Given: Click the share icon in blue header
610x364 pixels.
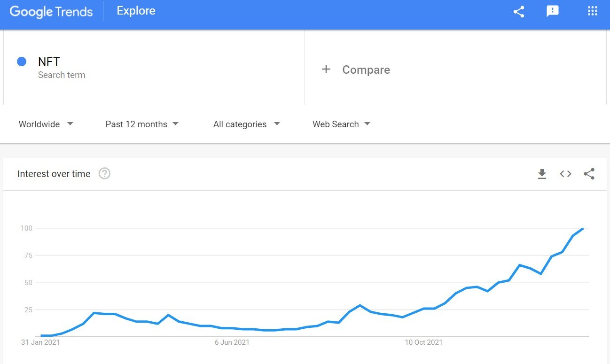Looking at the screenshot, I should (519, 12).
